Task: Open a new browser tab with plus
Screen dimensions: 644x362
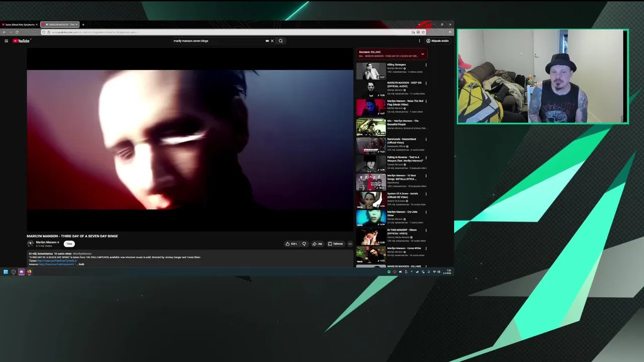Action: 83,24
